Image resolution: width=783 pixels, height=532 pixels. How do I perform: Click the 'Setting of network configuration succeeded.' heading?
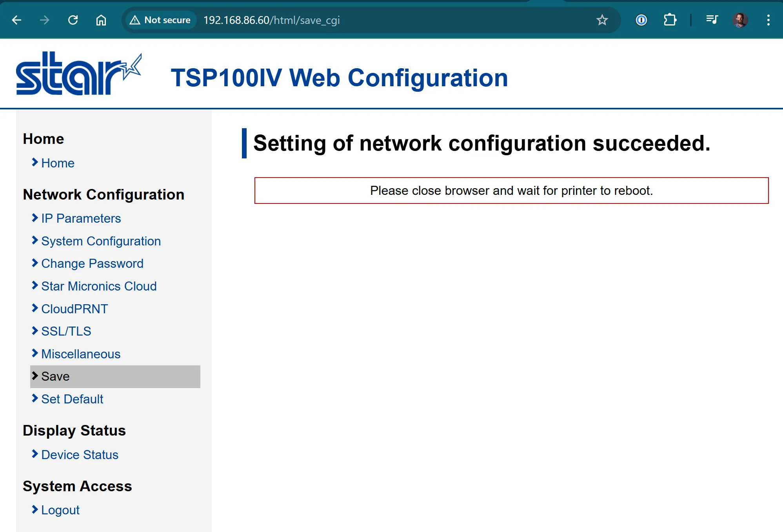pyautogui.click(x=482, y=143)
